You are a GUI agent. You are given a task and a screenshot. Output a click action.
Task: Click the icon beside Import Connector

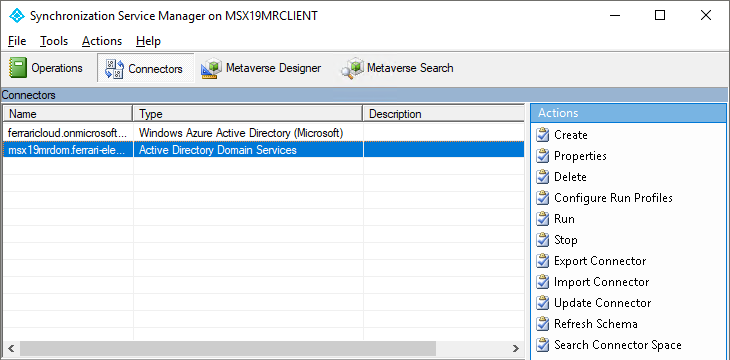tap(543, 282)
